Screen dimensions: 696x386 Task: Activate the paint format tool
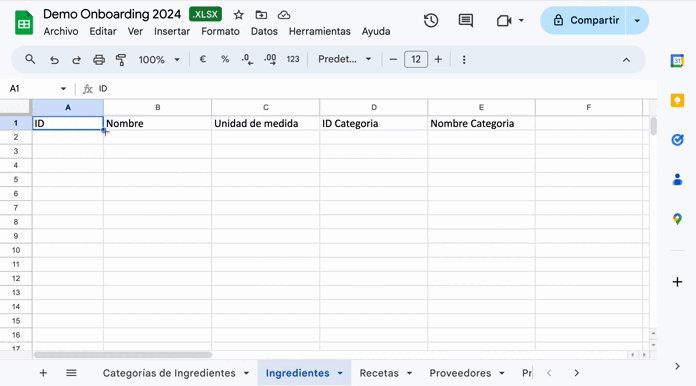(121, 59)
